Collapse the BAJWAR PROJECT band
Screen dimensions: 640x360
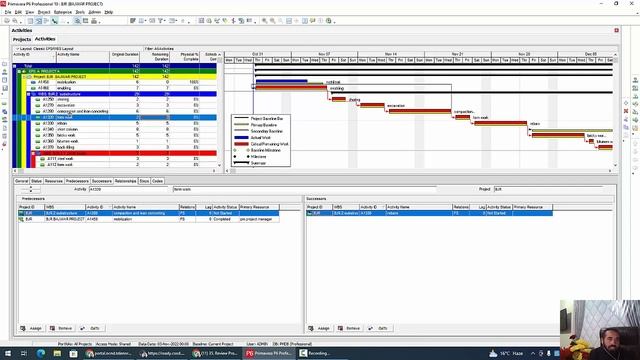pyautogui.click(x=24, y=77)
